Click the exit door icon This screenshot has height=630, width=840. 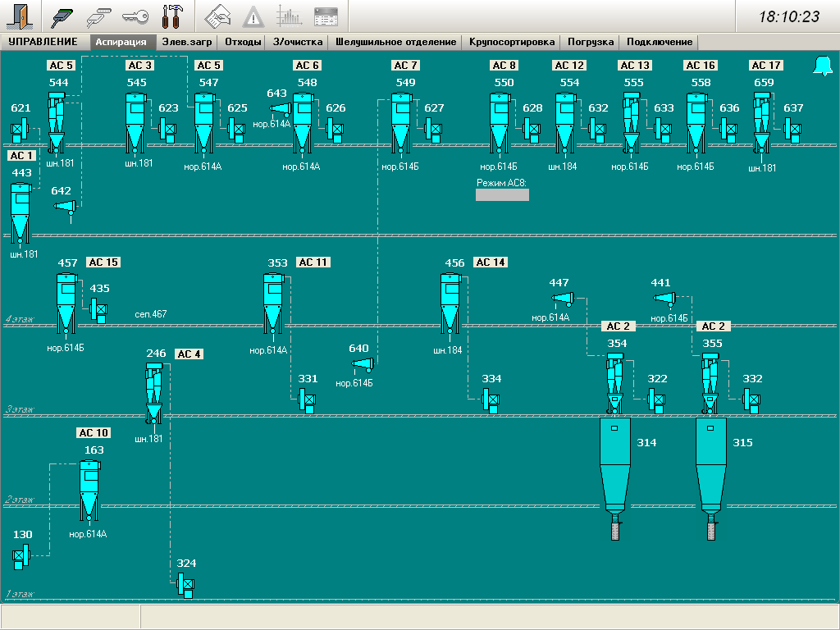click(x=19, y=16)
